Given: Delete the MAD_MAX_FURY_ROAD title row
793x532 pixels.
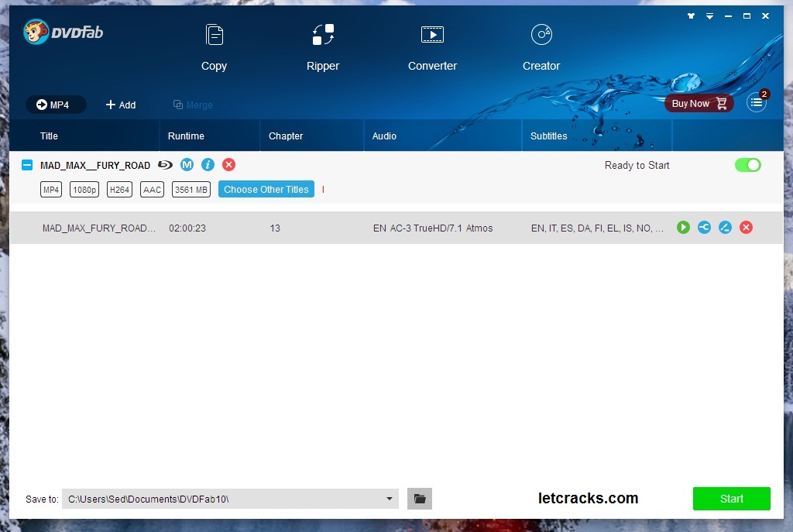Looking at the screenshot, I should [x=746, y=228].
